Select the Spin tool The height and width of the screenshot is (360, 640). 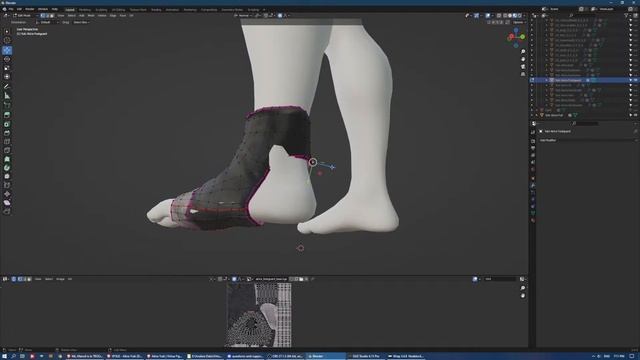point(7,168)
